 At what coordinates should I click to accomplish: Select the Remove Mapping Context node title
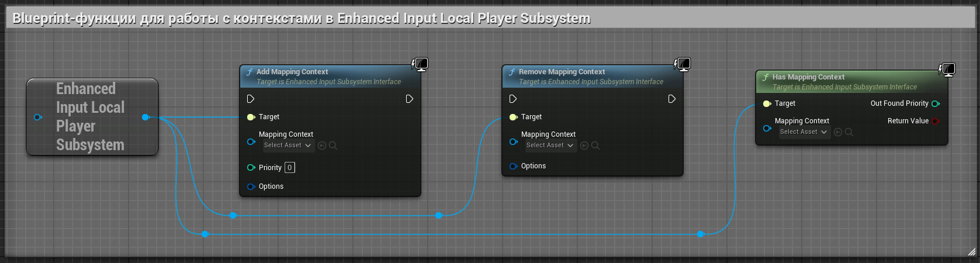click(562, 72)
